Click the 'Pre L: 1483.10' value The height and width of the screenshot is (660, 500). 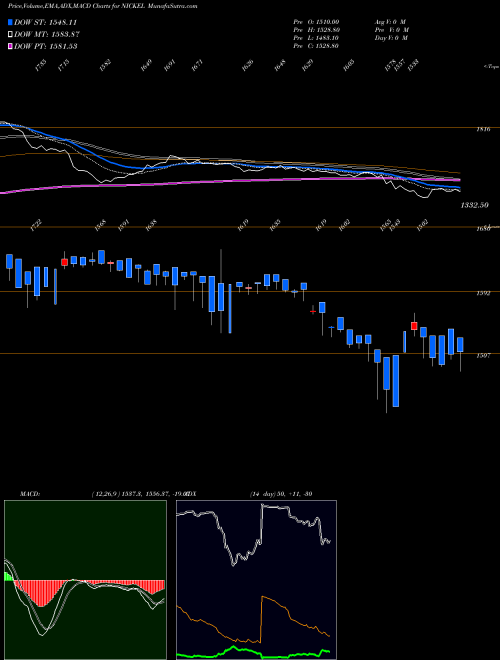(x=316, y=38)
